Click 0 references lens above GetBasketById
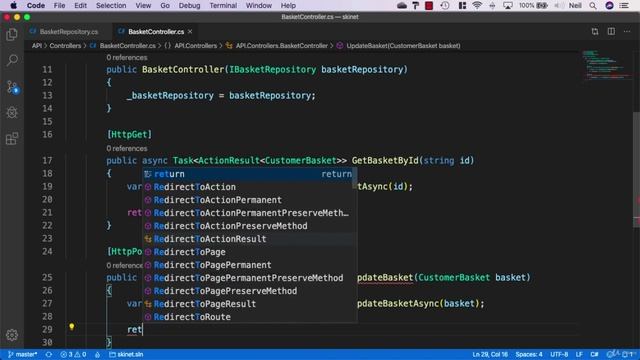This screenshot has height=360, width=640. pyautogui.click(x=127, y=149)
